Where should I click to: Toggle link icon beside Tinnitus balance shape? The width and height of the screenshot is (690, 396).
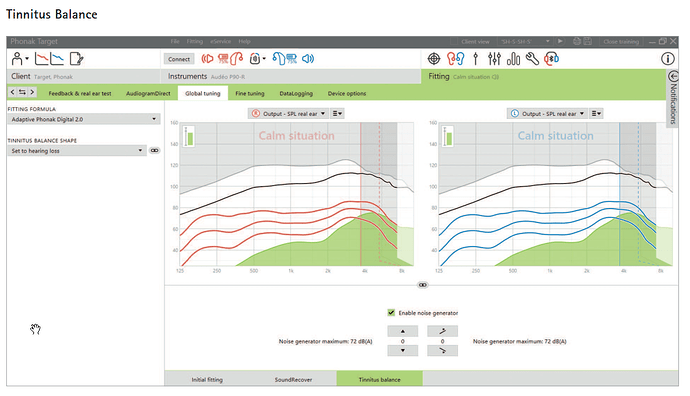pos(154,150)
